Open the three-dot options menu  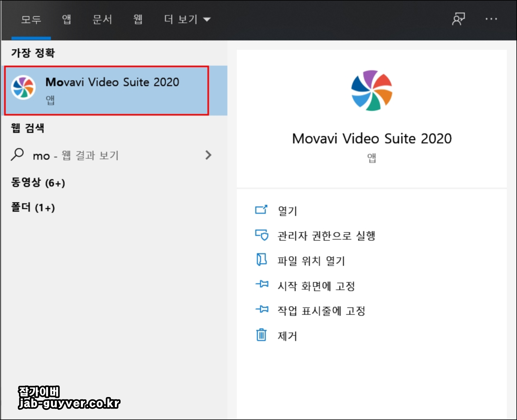(491, 19)
